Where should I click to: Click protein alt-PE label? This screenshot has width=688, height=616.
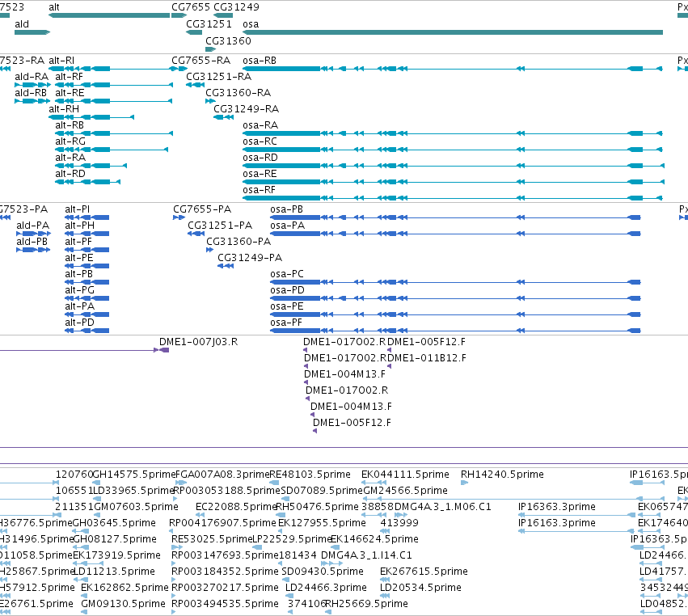pyautogui.click(x=79, y=258)
